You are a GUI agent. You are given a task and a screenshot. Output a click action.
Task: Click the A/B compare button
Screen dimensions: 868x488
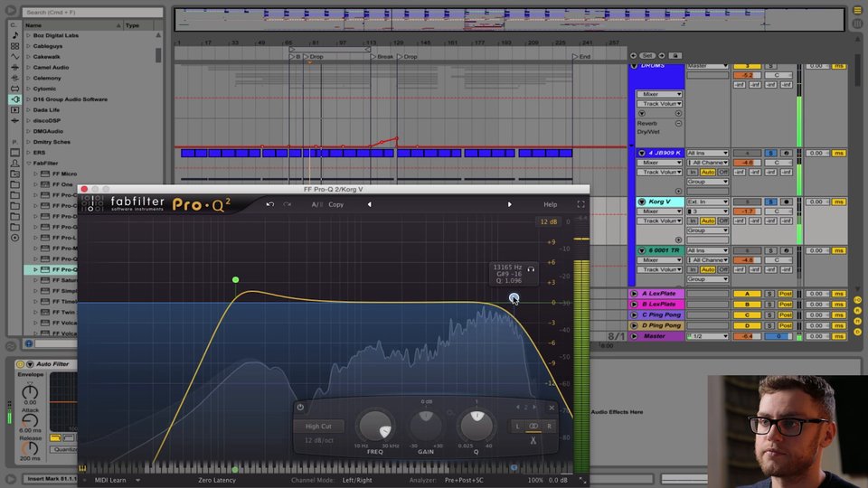[316, 205]
